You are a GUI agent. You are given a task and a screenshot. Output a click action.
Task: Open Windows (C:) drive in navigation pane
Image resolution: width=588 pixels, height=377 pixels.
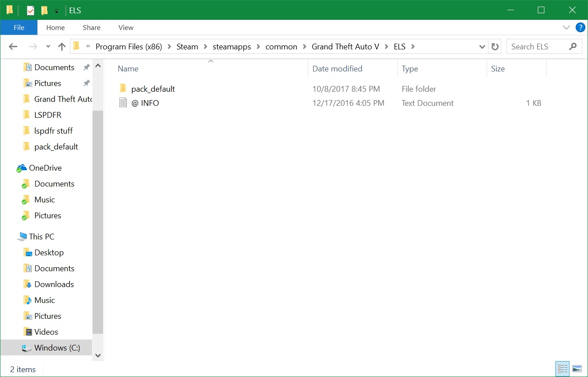(x=57, y=348)
